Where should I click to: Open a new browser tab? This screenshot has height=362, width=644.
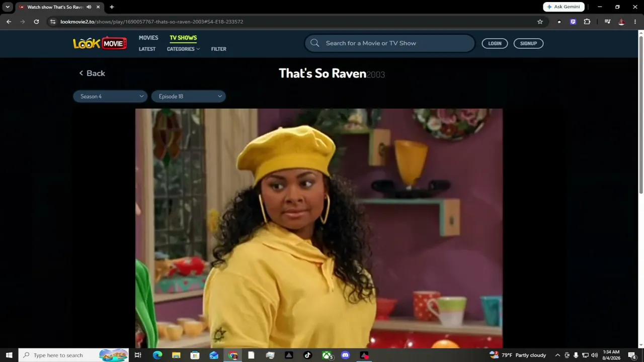point(112,7)
